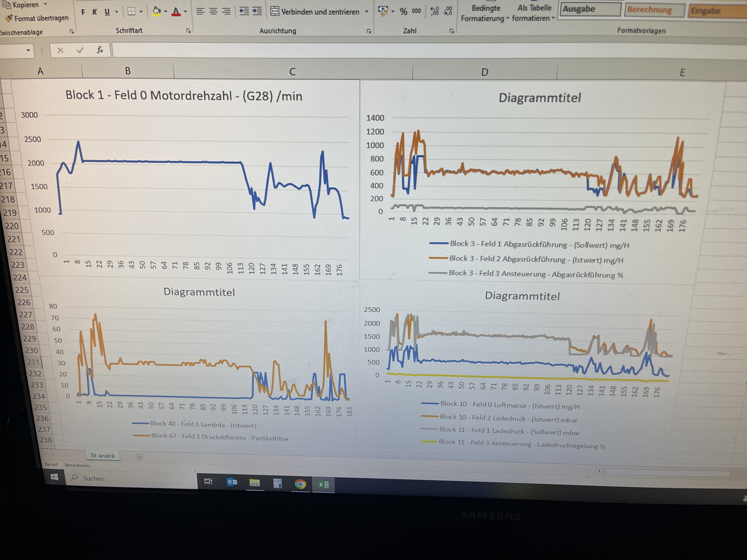The image size is (747, 560).
Task: Open the borders dropdown arrow
Action: tap(141, 12)
